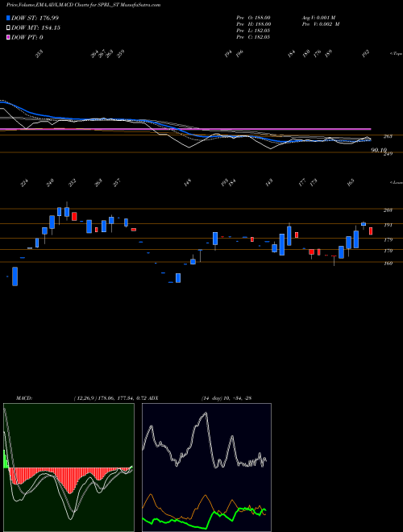Click the rotated low label 224
This screenshot has height=532, width=403.
(x=23, y=183)
